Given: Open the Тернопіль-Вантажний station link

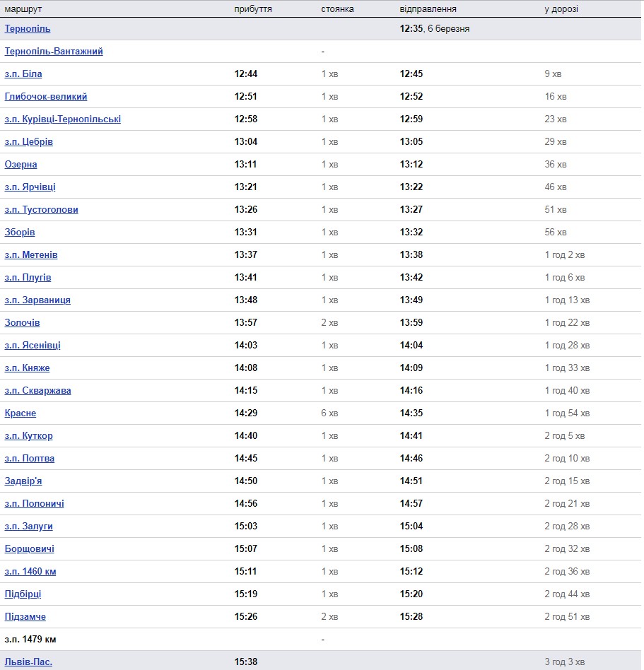Looking at the screenshot, I should coord(54,52).
